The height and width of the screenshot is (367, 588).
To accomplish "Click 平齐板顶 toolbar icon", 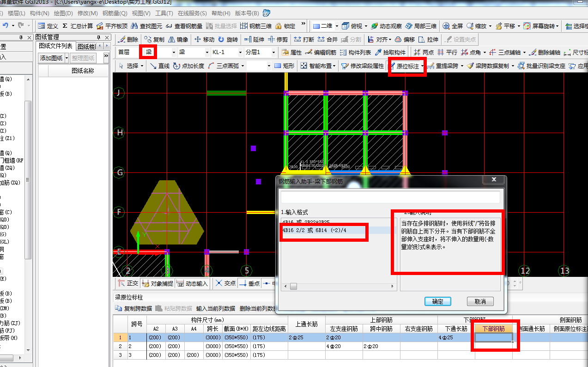I will tap(112, 26).
